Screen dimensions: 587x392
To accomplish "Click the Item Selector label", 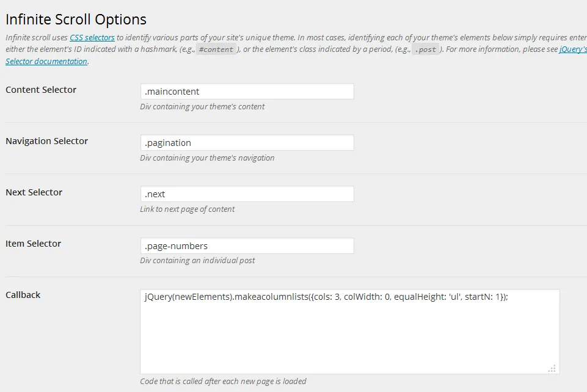I will (34, 244).
